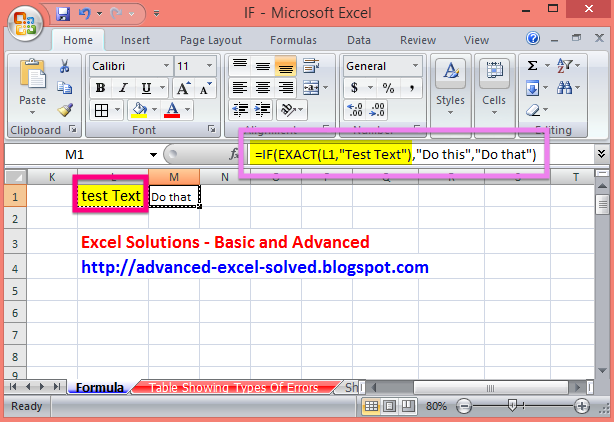Open the Table Showing Types Of Errors sheet

tap(234, 388)
